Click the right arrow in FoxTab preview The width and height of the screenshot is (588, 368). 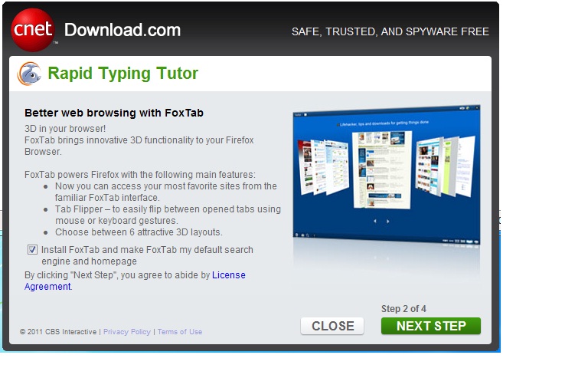(x=387, y=221)
